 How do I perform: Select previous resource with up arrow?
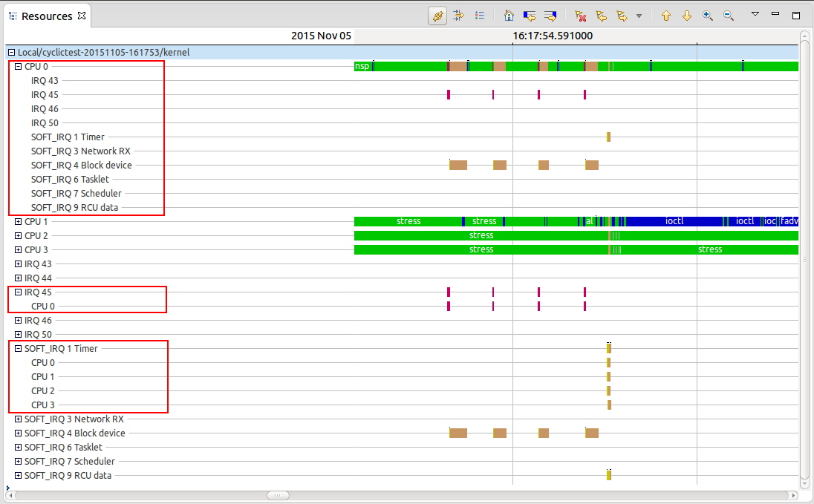(666, 16)
